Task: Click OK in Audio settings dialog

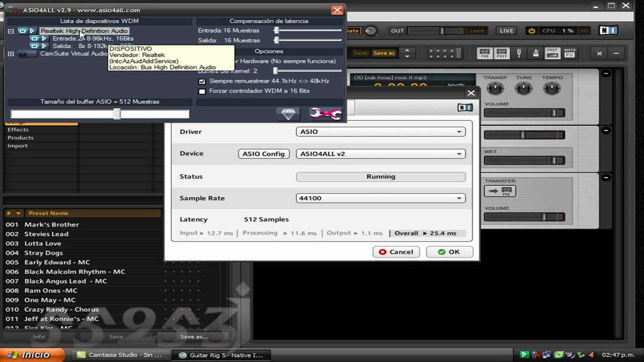Action: click(x=449, y=252)
